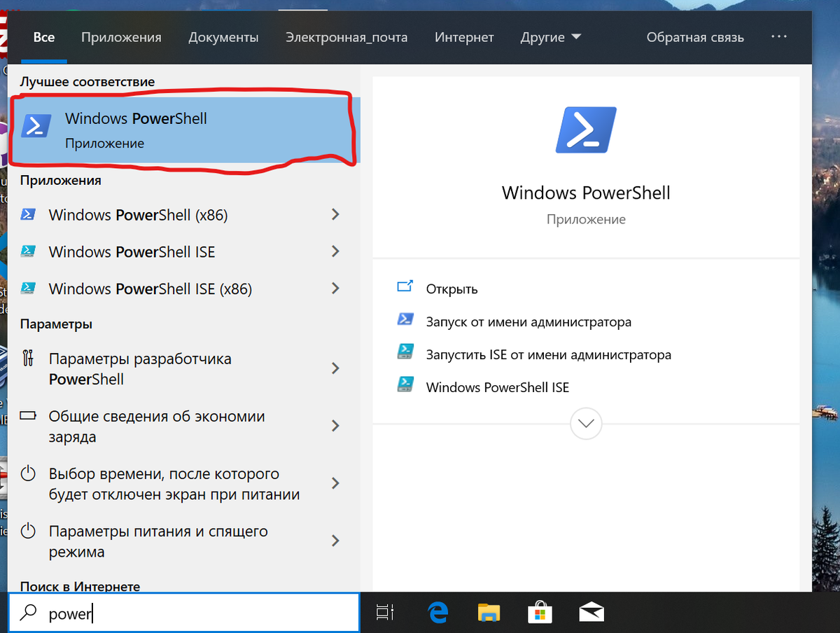840x633 pixels.
Task: Open Параметры разработчика PowerShell setting
Action: [185, 369]
